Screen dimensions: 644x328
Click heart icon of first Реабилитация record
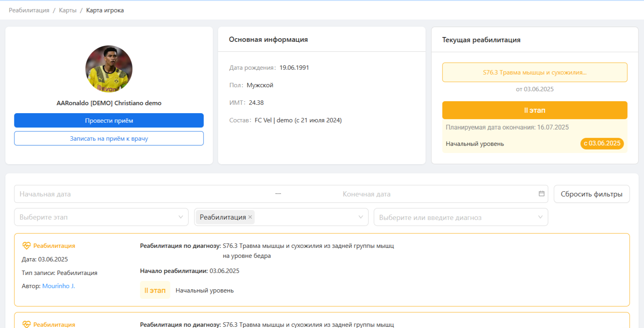[x=27, y=246]
